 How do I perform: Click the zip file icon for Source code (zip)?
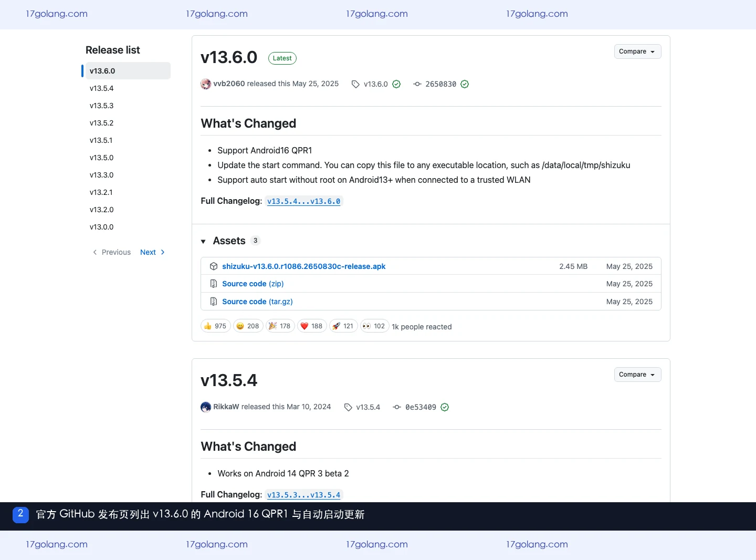pos(214,284)
